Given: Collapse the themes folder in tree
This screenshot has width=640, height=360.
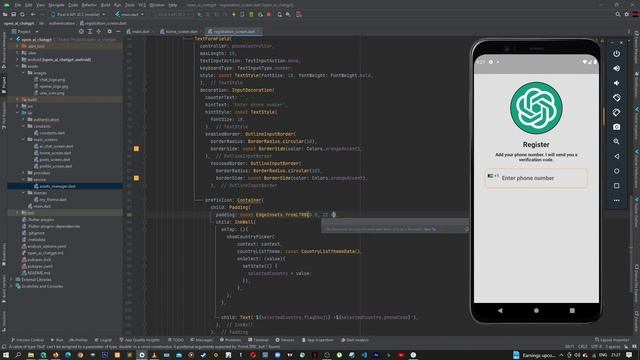Looking at the screenshot, I should click(x=23, y=193).
